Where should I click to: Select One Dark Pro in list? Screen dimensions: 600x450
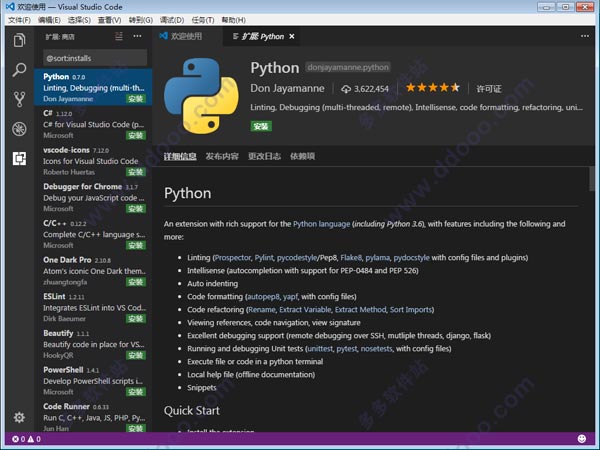tap(93, 271)
